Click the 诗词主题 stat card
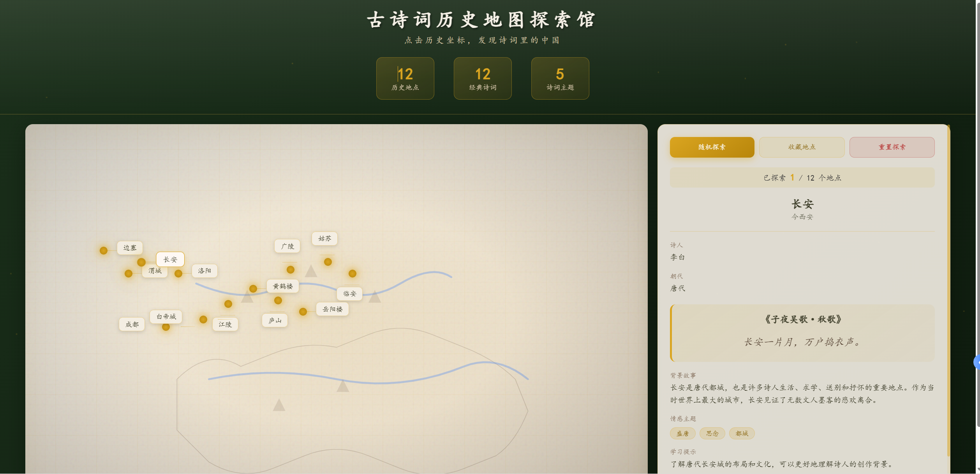This screenshot has height=474, width=980. [x=560, y=79]
